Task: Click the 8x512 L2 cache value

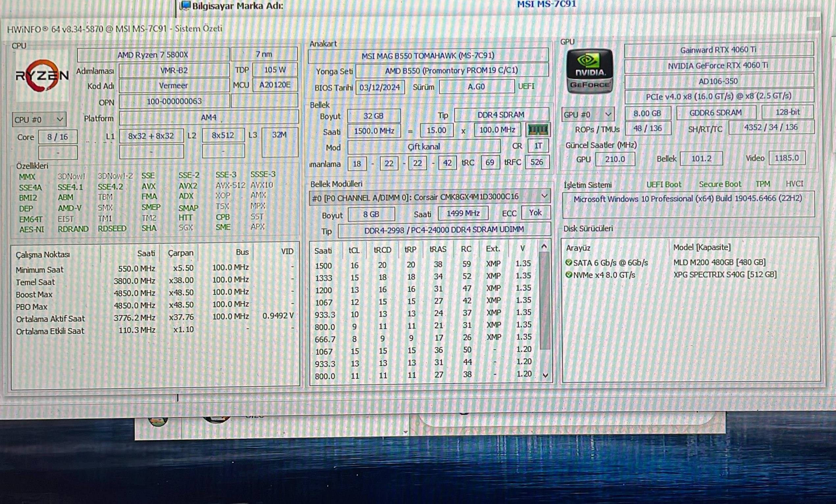Action: pos(223,135)
